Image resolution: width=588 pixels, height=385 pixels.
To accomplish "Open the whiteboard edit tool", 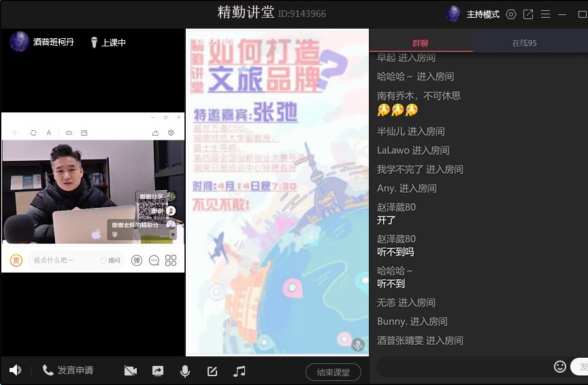I will pos(212,371).
